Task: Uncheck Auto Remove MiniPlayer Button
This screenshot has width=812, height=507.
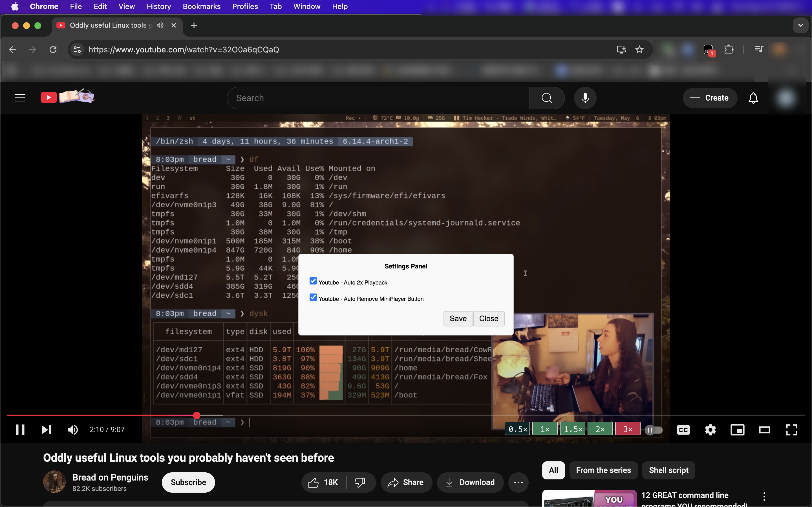Action: [x=313, y=297]
